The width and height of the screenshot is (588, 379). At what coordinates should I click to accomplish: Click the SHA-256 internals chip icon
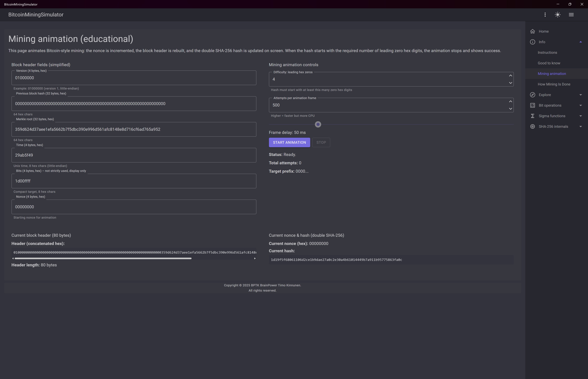tap(532, 126)
